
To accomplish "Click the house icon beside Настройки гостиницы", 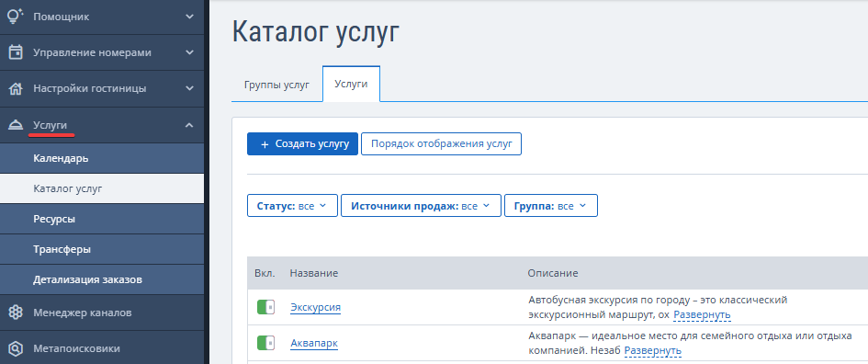I will pos(16,88).
